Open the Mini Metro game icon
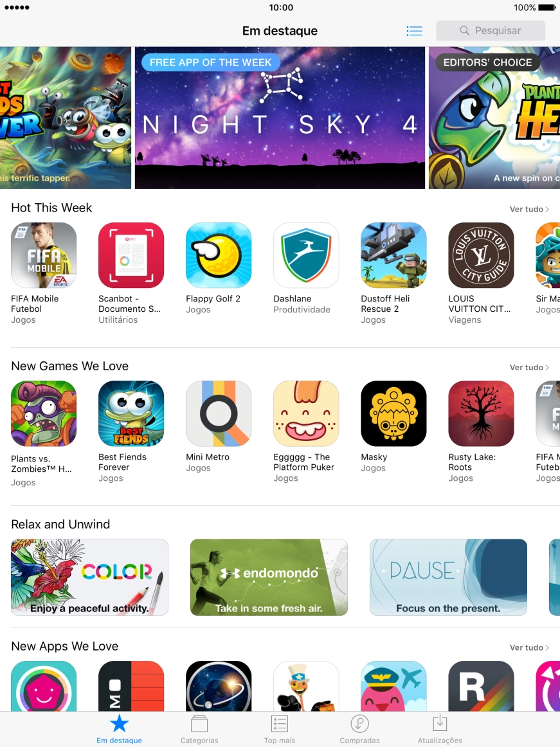 coord(219,413)
